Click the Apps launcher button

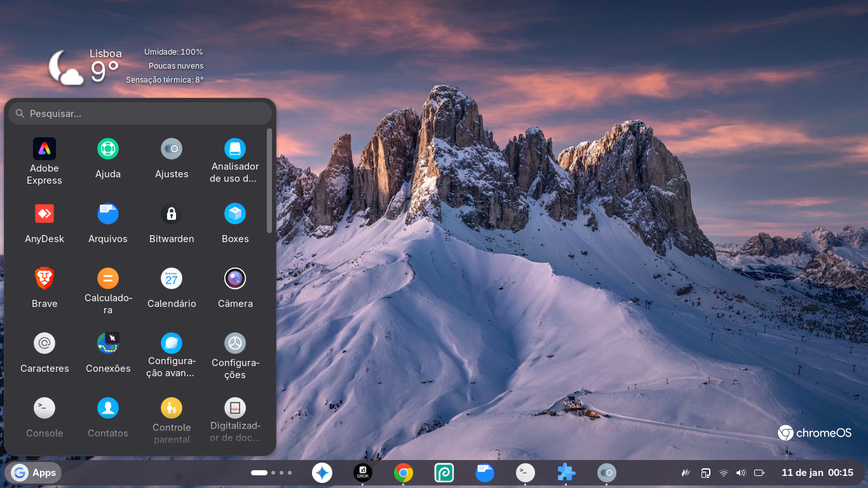pos(34,473)
